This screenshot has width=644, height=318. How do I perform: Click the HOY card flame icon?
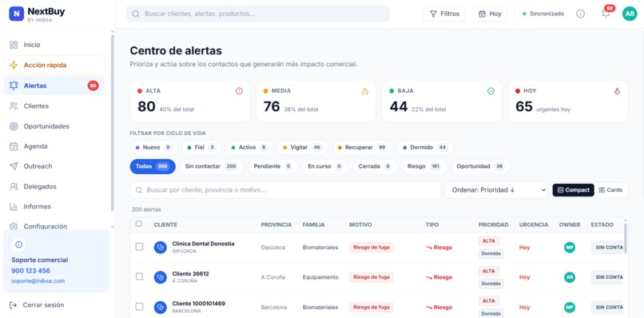[617, 91]
